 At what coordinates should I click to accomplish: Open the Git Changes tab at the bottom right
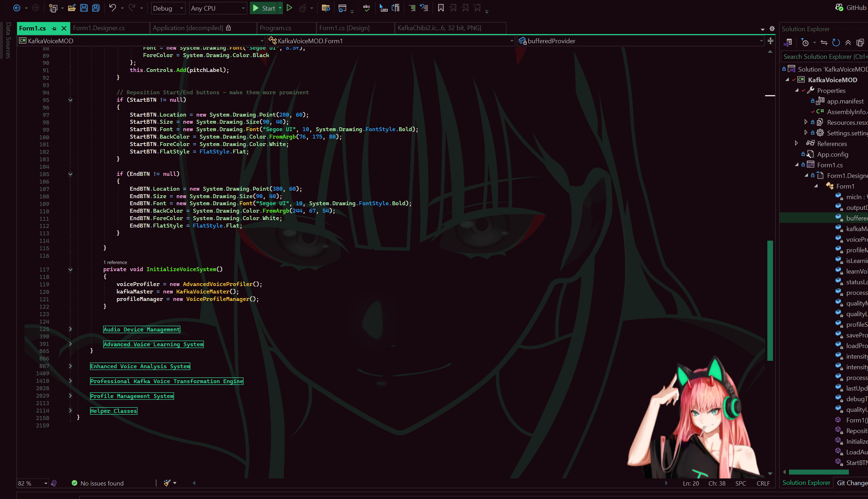[852, 483]
